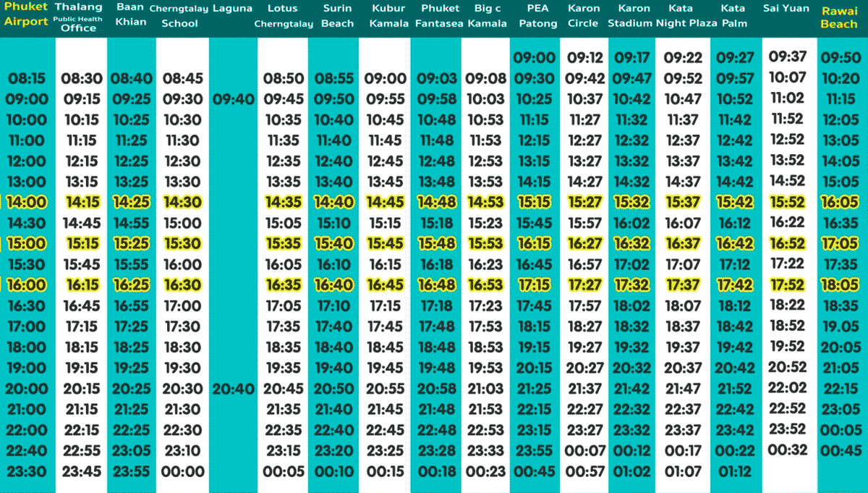Select the 09:00 PEA Patong time
The height and width of the screenshot is (493, 868).
[x=534, y=58]
